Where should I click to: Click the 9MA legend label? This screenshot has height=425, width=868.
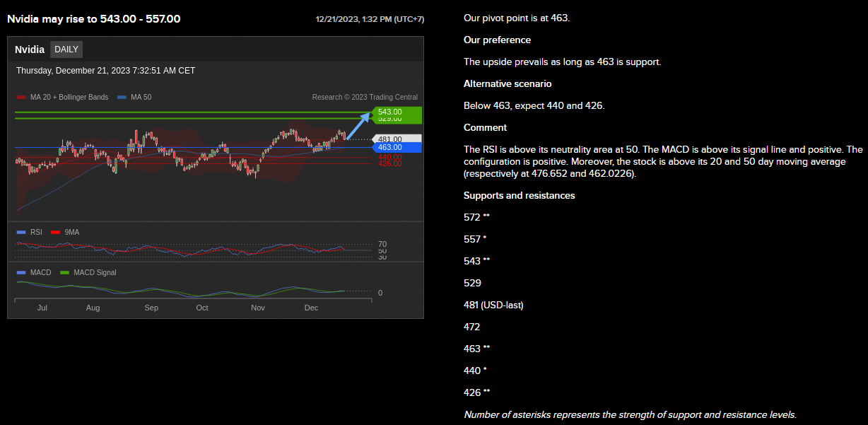[72, 232]
